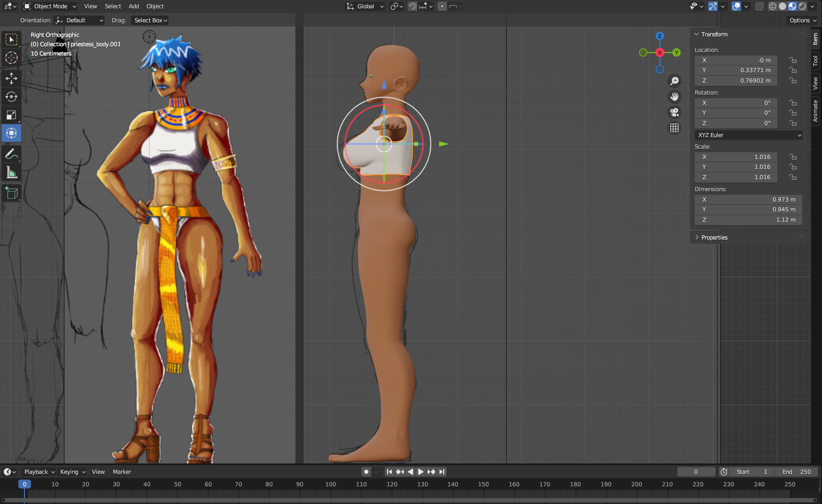Switch to the Tool sidebar tab
The height and width of the screenshot is (504, 822).
click(815, 61)
